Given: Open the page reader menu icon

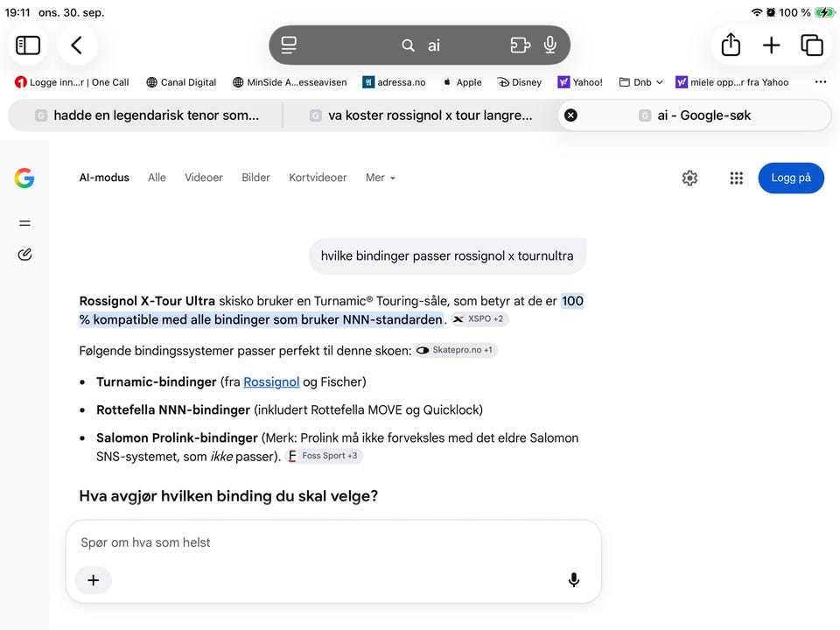Looking at the screenshot, I should click(289, 45).
